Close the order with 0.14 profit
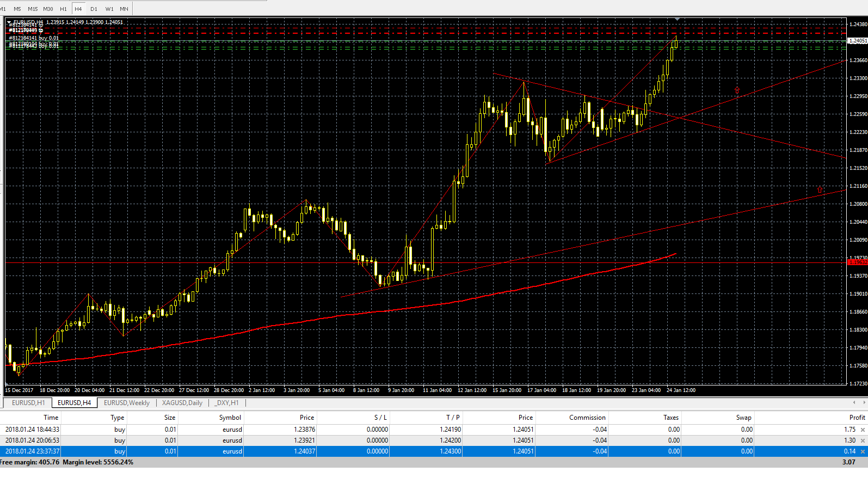The image size is (868, 496). pos(863,452)
